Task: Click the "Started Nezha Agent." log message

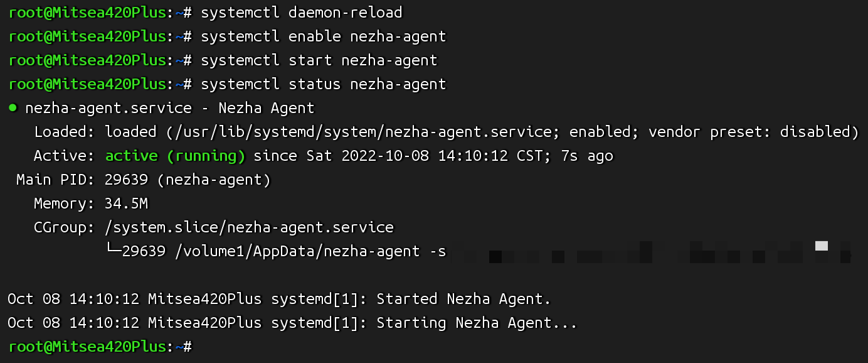Action: [463, 300]
